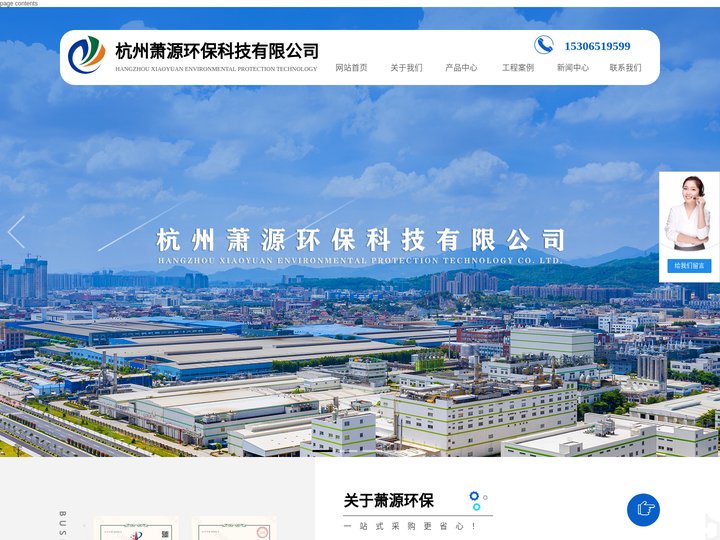Screen dimensions: 720x540
Task: Click the 一站式采购更省心 subtitle
Action: pyautogui.click(x=410, y=526)
